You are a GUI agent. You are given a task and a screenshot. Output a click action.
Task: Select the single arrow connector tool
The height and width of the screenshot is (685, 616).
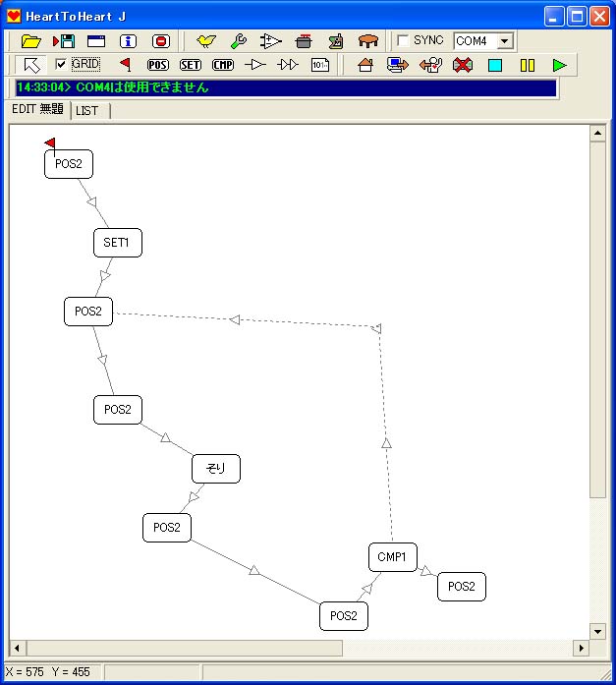pyautogui.click(x=255, y=65)
